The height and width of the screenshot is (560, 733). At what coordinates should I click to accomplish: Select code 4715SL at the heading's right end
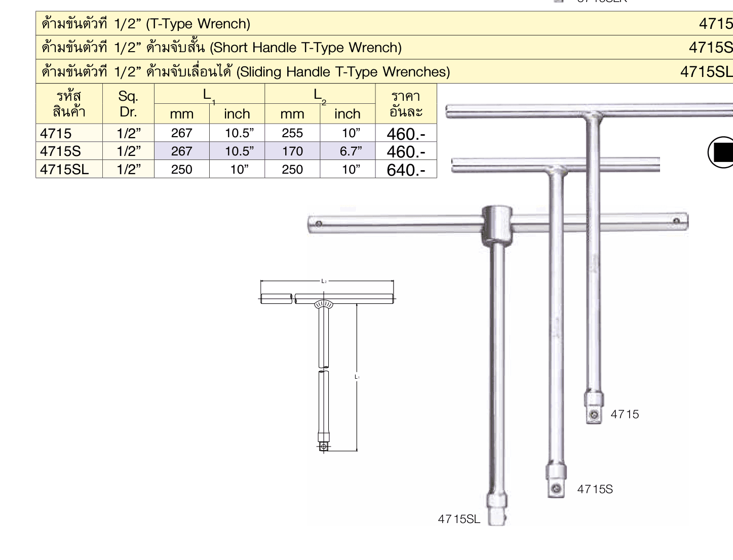[x=706, y=72]
